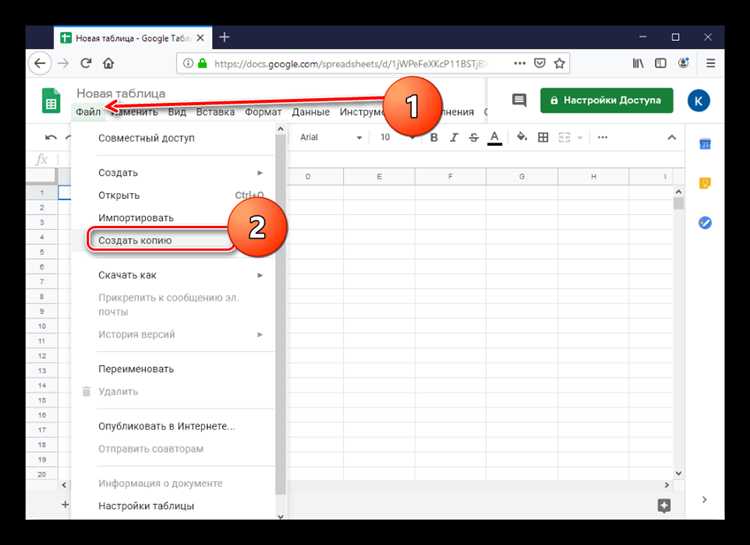Choose Переименовать in the file menu
The width and height of the screenshot is (750, 545).
pos(136,369)
